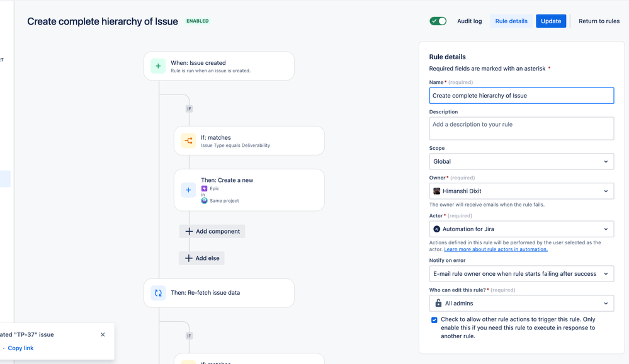629x364 pixels.
Task: Click the Rule details panel heading
Action: point(447,57)
